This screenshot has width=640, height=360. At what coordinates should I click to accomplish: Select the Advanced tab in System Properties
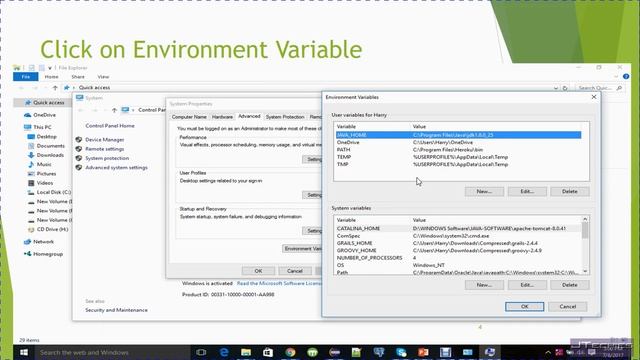[249, 116]
